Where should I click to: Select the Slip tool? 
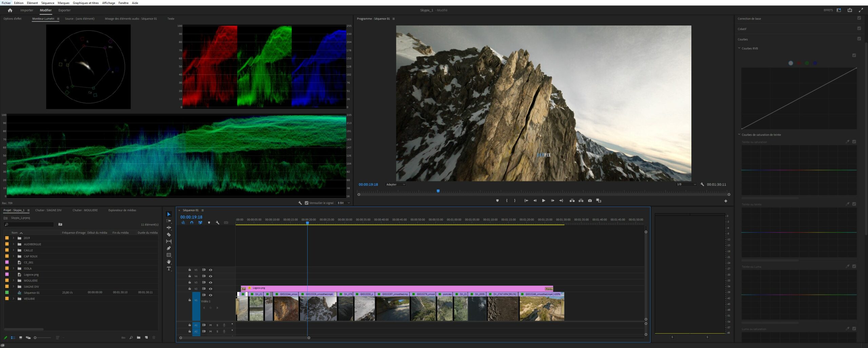[x=169, y=241]
